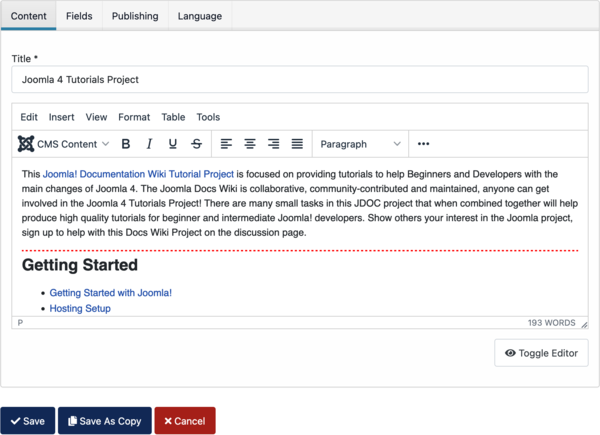Click into the Title input field

300,79
